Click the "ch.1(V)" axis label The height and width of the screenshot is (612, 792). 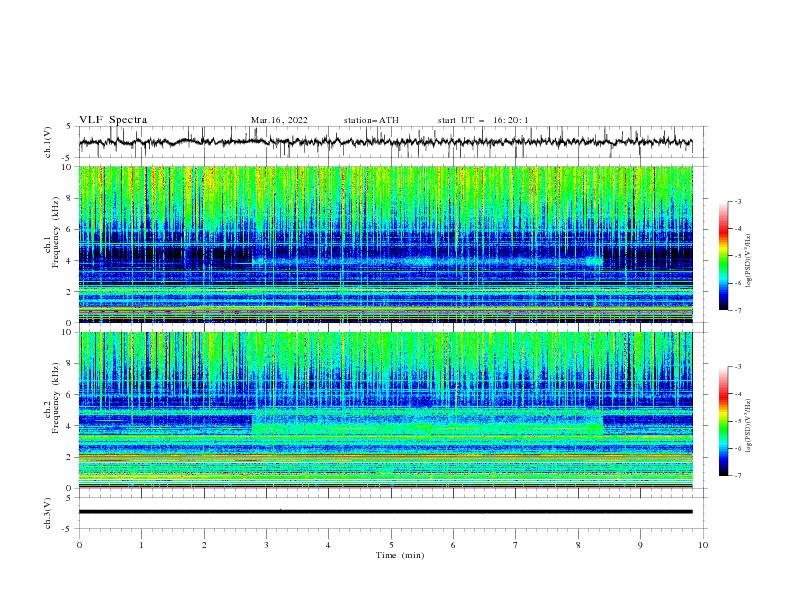coord(48,142)
